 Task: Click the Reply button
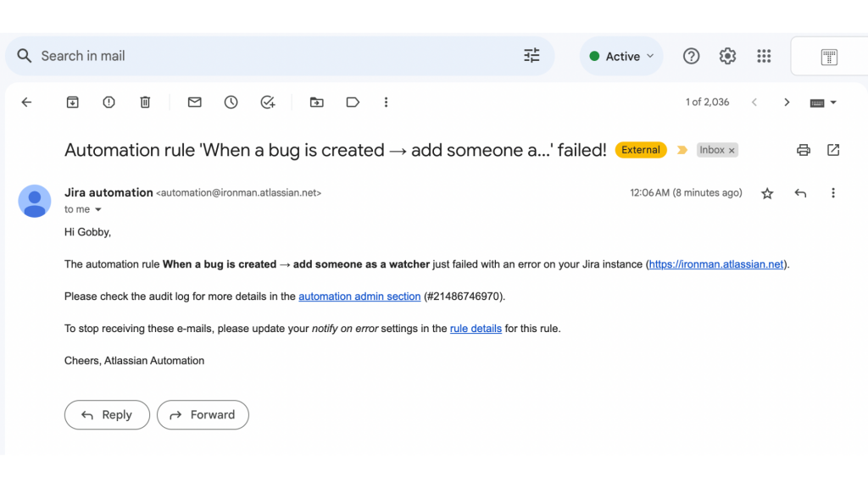click(x=107, y=415)
